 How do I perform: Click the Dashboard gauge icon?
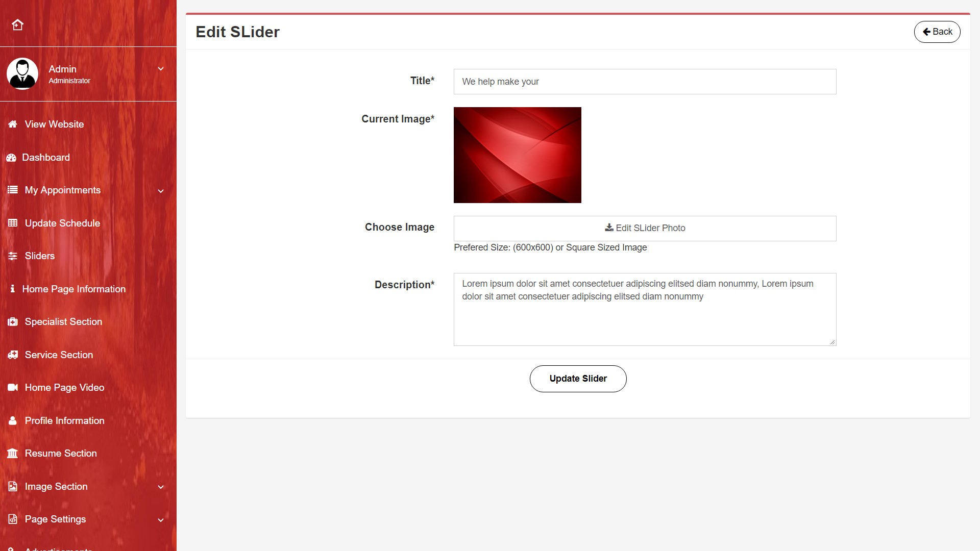point(11,158)
